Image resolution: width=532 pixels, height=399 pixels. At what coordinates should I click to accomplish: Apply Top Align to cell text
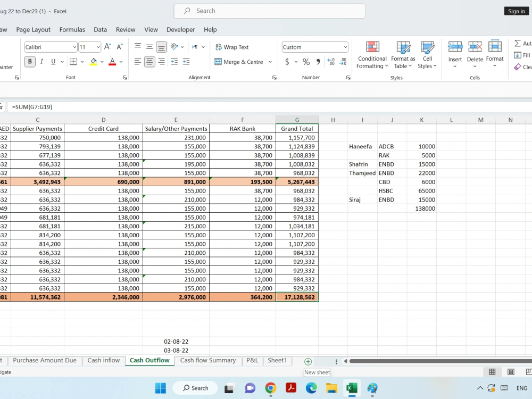click(138, 46)
